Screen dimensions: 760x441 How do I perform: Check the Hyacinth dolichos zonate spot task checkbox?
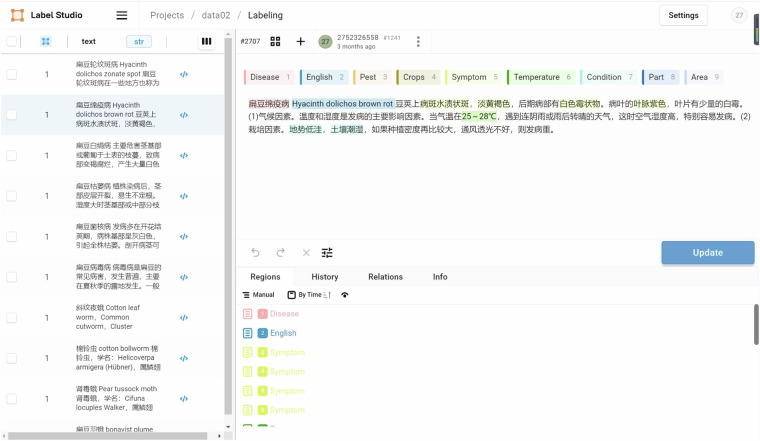tap(12, 75)
